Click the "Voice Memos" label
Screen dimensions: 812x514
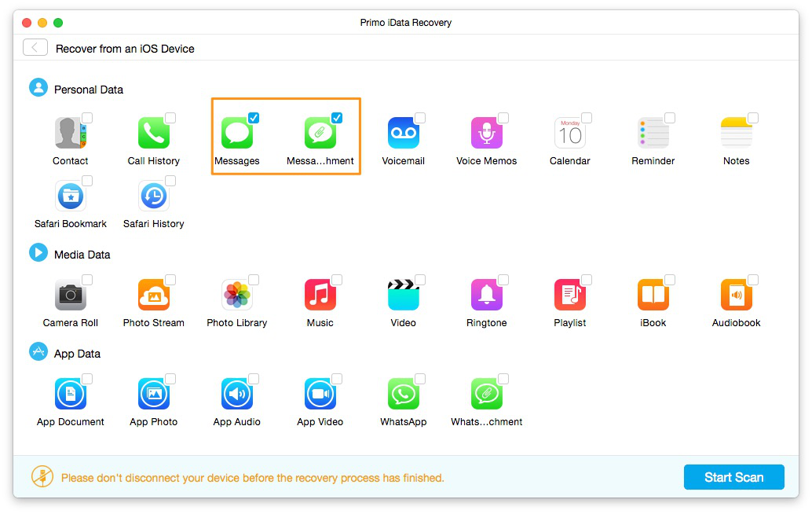tap(487, 161)
